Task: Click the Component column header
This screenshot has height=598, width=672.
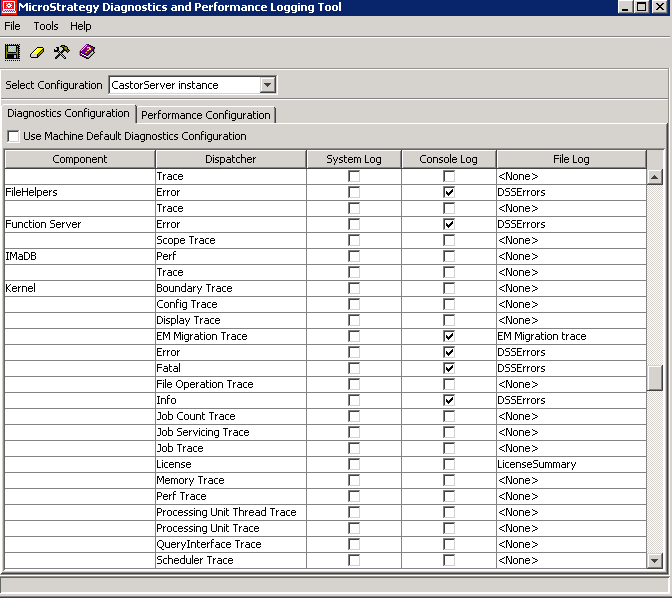Action: 80,159
